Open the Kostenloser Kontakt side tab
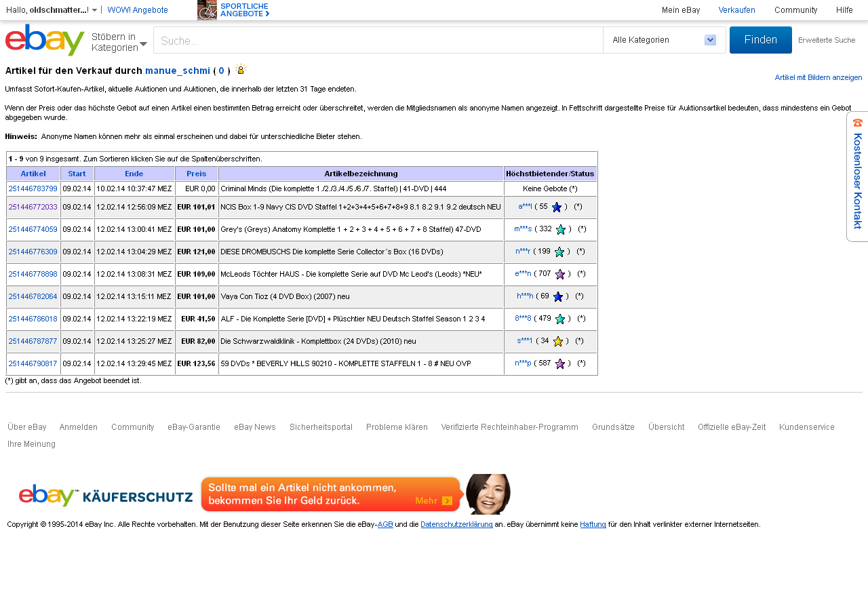The width and height of the screenshot is (868, 594). pos(858,176)
